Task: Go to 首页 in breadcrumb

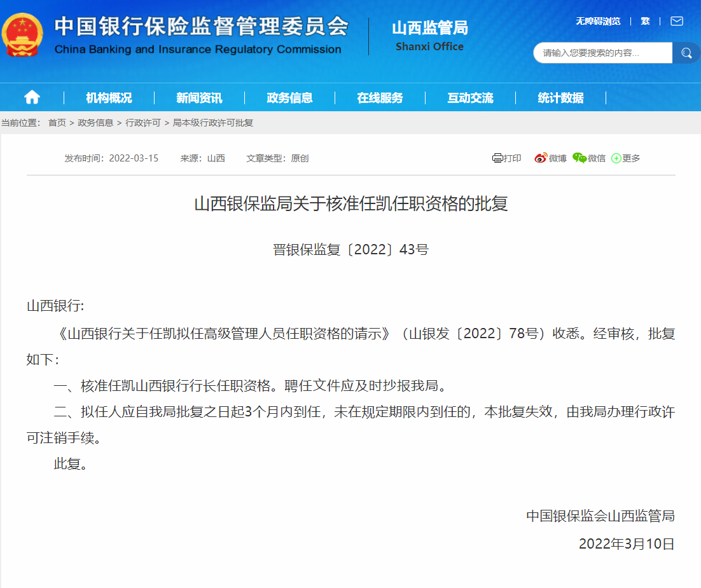Action: (x=57, y=123)
